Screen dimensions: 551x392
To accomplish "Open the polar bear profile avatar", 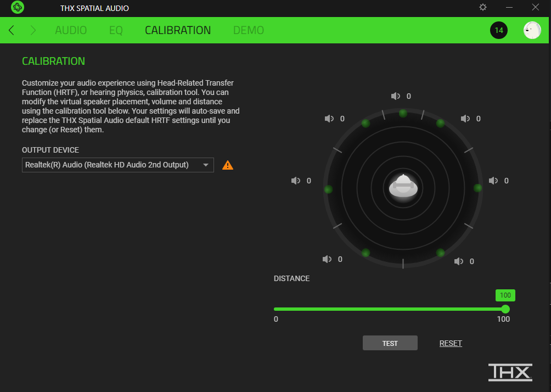I will tap(532, 30).
